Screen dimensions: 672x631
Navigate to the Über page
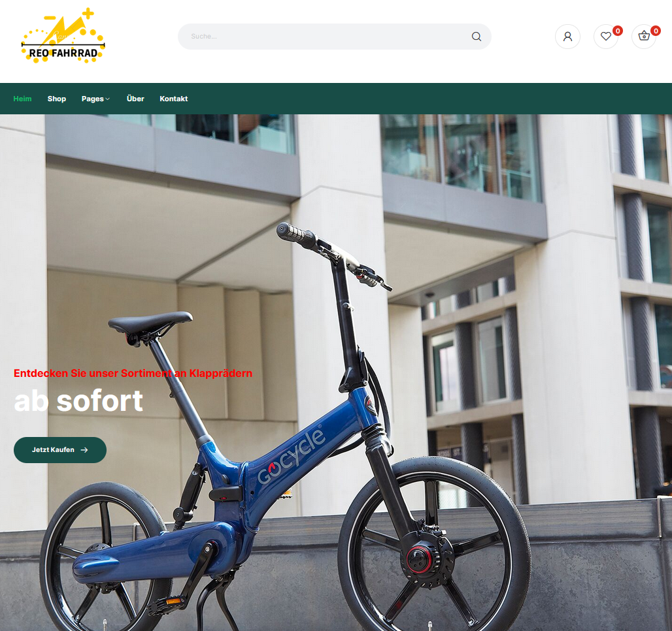pos(135,99)
